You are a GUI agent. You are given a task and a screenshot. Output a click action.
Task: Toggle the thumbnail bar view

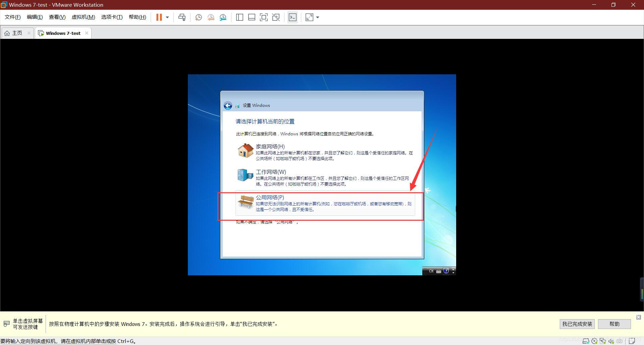[x=252, y=17]
